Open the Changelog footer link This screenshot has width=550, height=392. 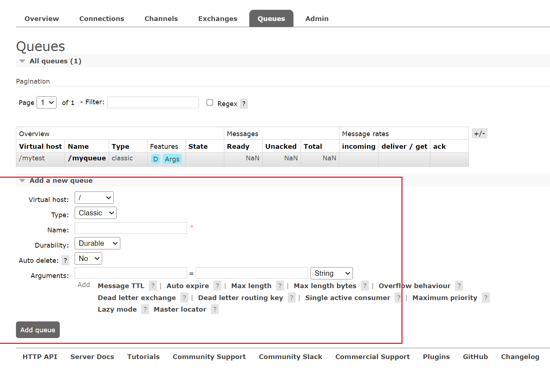click(520, 357)
